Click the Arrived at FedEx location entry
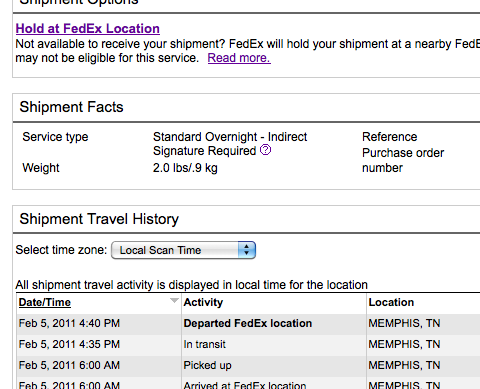This screenshot has height=389, width=480. click(245, 385)
